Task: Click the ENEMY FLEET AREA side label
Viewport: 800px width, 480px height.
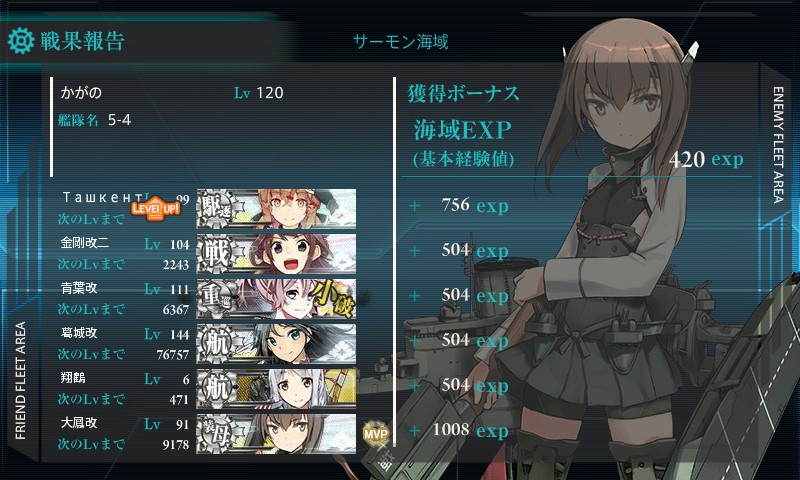Action: pyautogui.click(x=778, y=145)
